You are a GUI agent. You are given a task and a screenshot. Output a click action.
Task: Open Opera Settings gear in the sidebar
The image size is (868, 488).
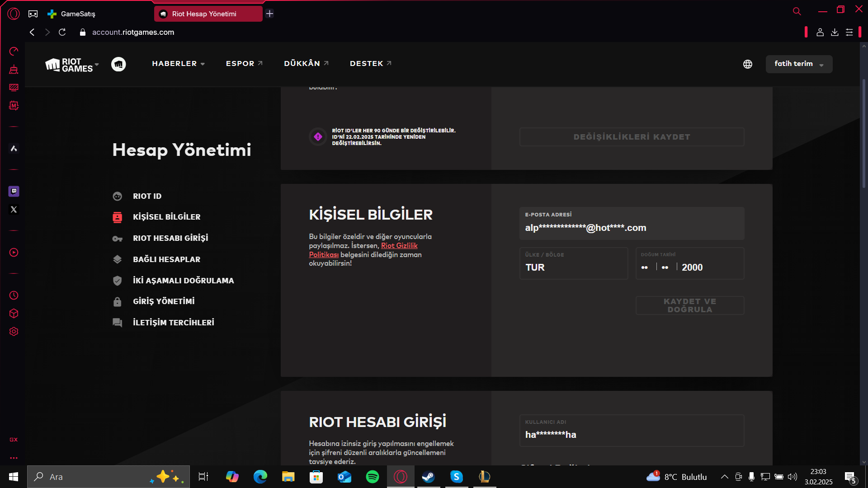[14, 331]
